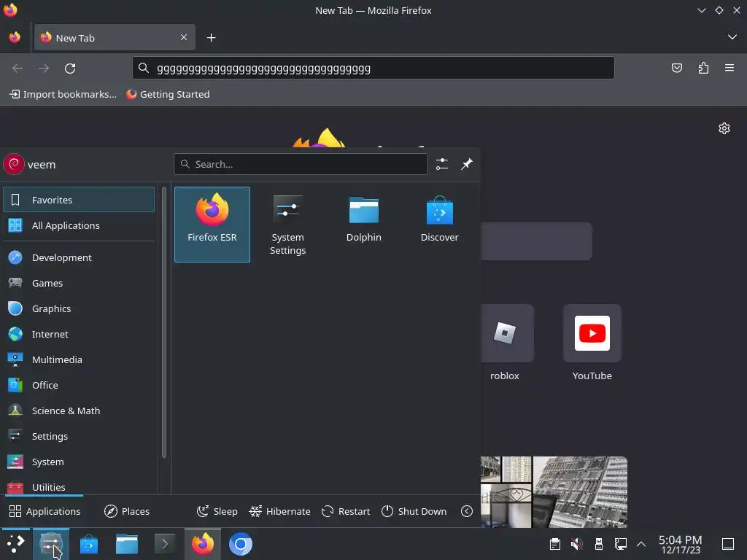Open network connections tray icon
The height and width of the screenshot is (560, 747).
click(x=621, y=544)
